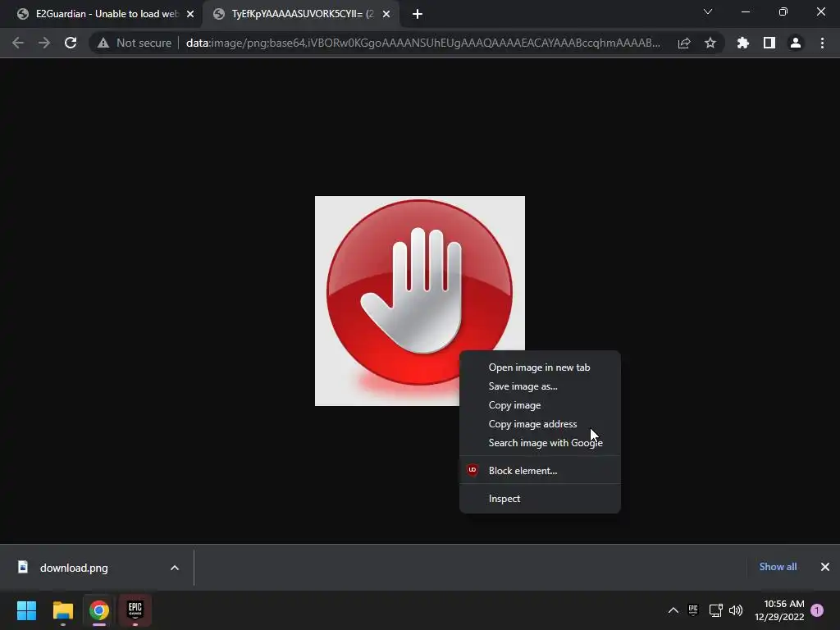Choose Search image with Google
Screen dimensions: 840x630
(540, 442)
